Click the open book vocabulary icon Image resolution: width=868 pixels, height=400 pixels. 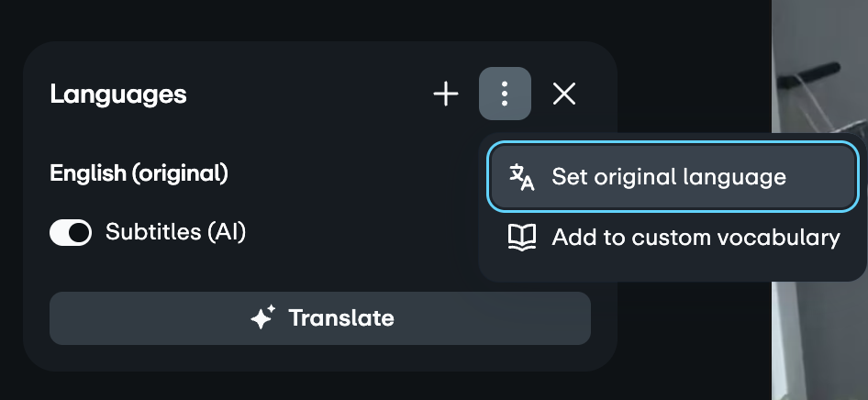click(522, 238)
